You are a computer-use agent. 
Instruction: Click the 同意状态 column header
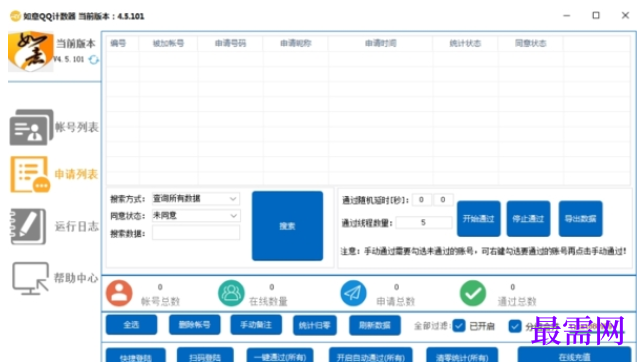click(x=530, y=43)
